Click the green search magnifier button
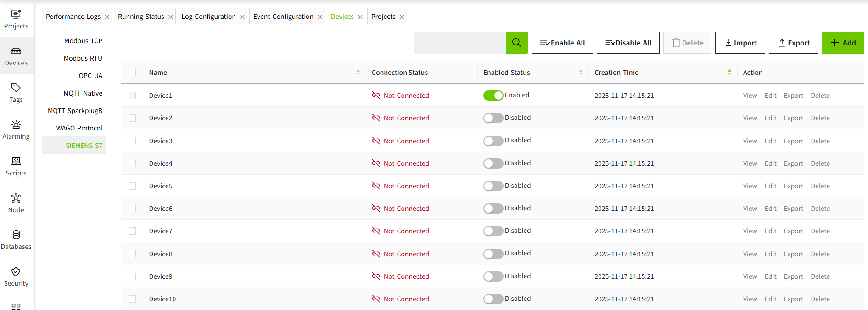The height and width of the screenshot is (310, 868). click(x=516, y=43)
